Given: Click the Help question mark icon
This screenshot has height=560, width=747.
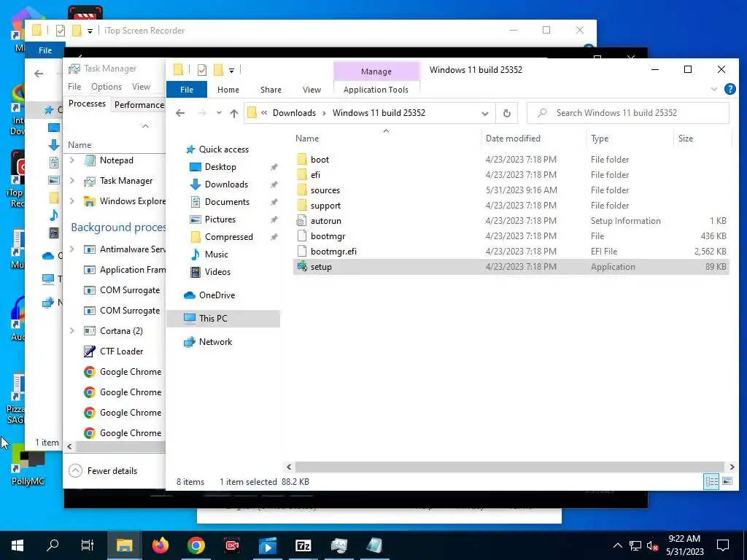Looking at the screenshot, I should click(x=729, y=89).
